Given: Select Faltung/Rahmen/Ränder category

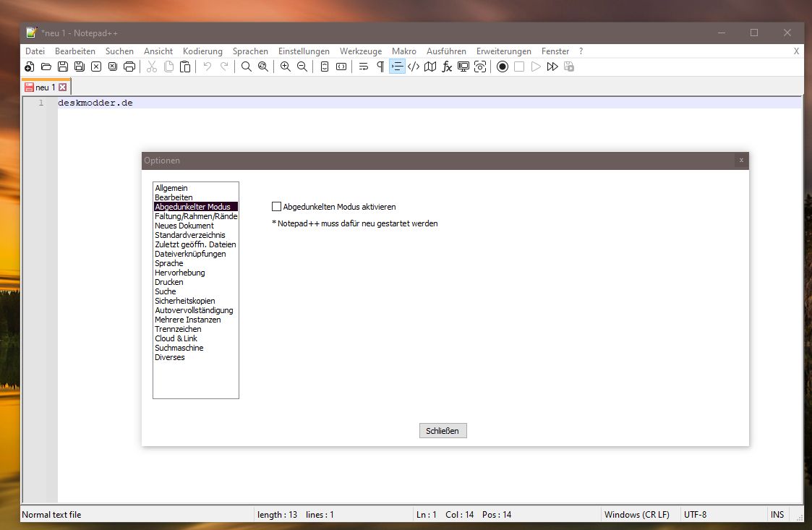Looking at the screenshot, I should click(x=196, y=216).
